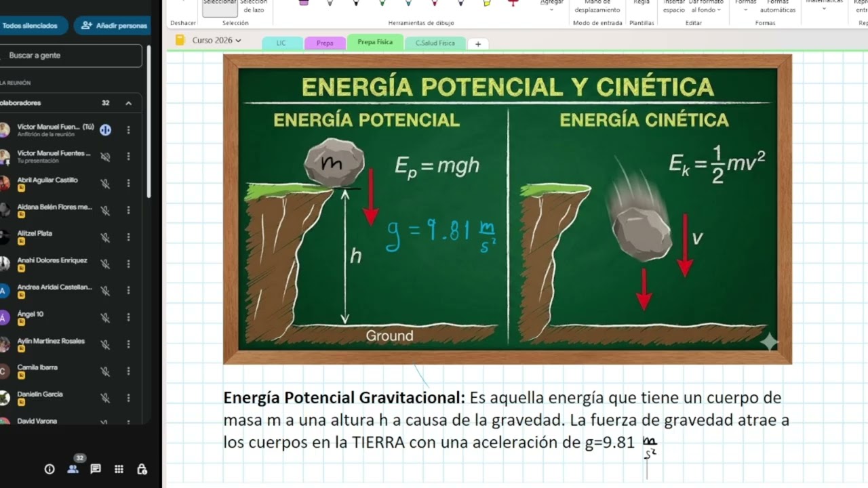The height and width of the screenshot is (488, 868).
Task: Click the Formas automáticas button
Action: [x=778, y=6]
